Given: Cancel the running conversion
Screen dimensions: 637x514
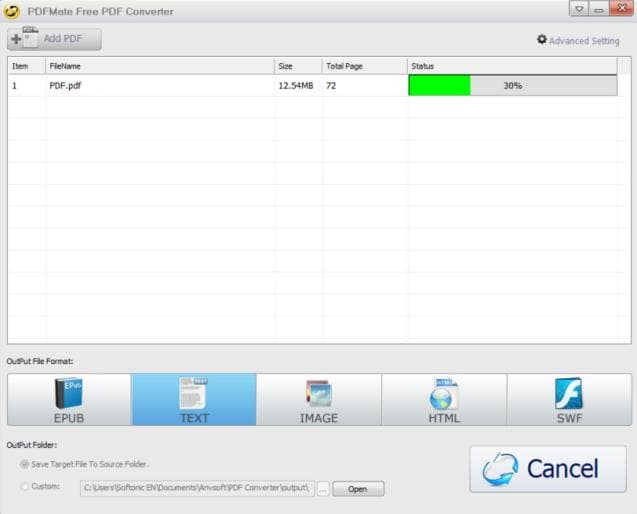Looking at the screenshot, I should tap(548, 469).
